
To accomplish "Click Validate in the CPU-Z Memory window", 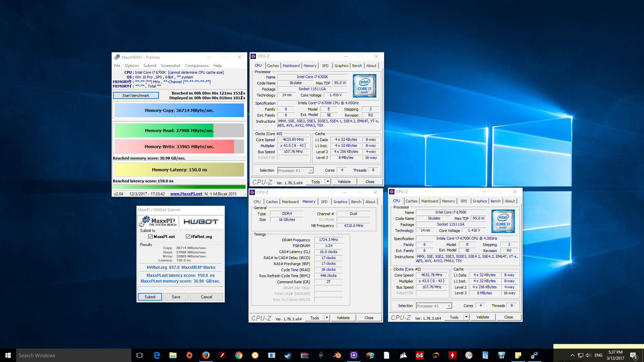I will [343, 318].
